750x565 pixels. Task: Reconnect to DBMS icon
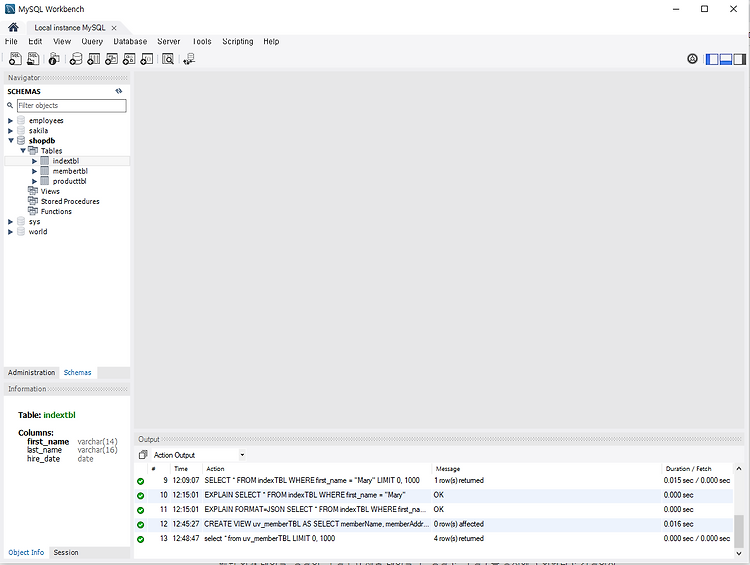point(189,59)
